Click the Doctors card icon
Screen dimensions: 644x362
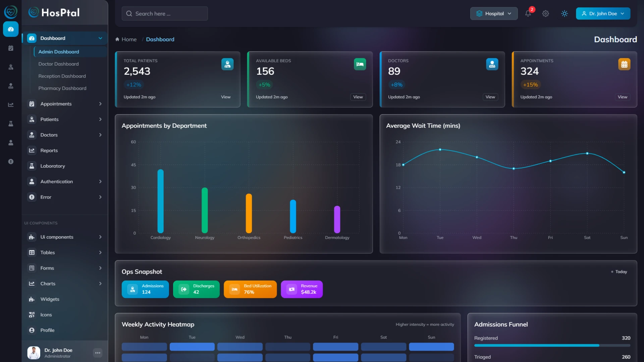tap(492, 64)
